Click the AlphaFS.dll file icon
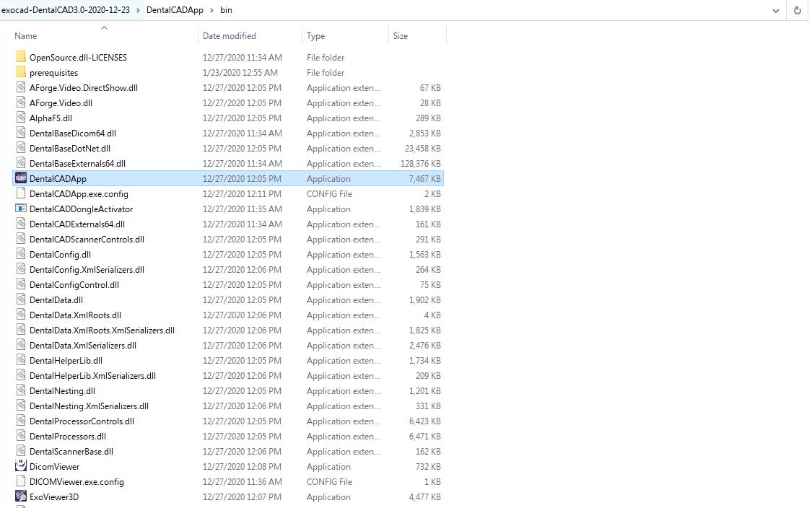Image resolution: width=812 pixels, height=508 pixels. (21, 118)
